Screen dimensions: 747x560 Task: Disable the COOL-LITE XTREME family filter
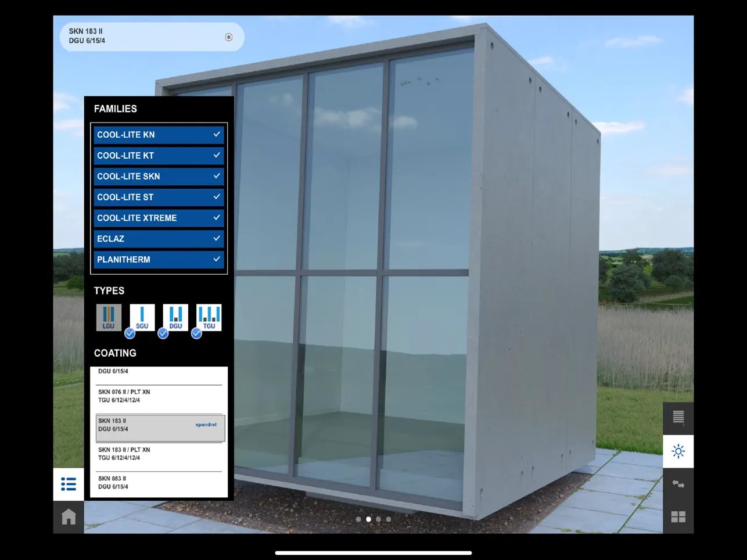pos(158,218)
